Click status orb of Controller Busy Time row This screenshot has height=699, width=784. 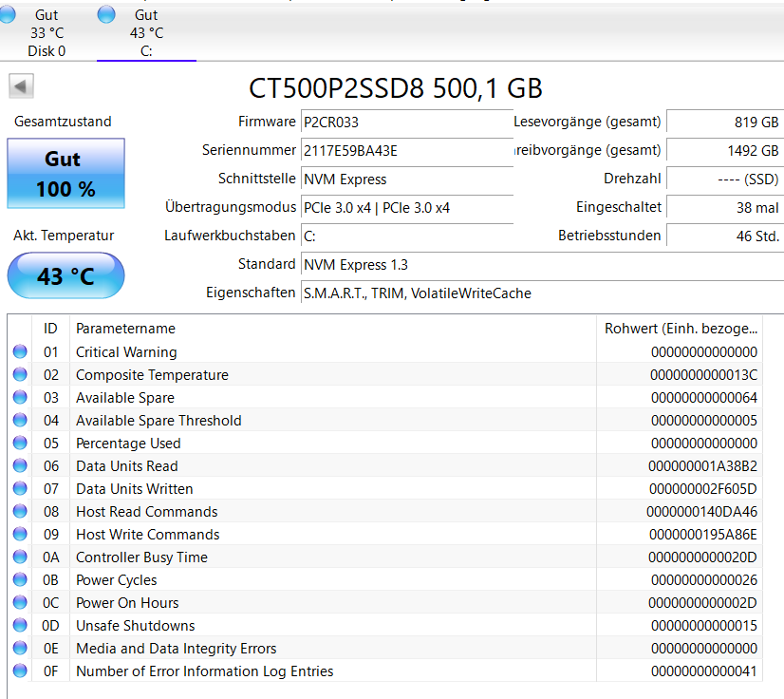20,557
